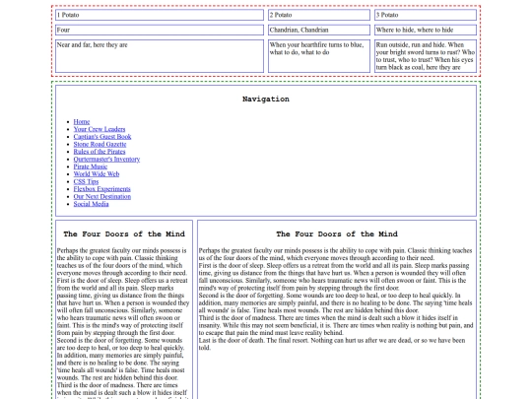Go to Our Next Destination link
The width and height of the screenshot is (532, 399).
[x=102, y=196]
